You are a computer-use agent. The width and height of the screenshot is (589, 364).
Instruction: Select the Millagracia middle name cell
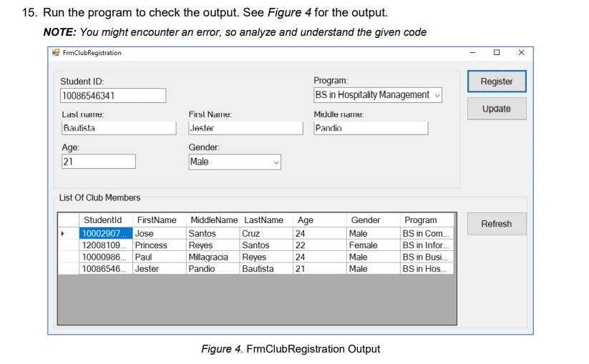click(x=213, y=257)
